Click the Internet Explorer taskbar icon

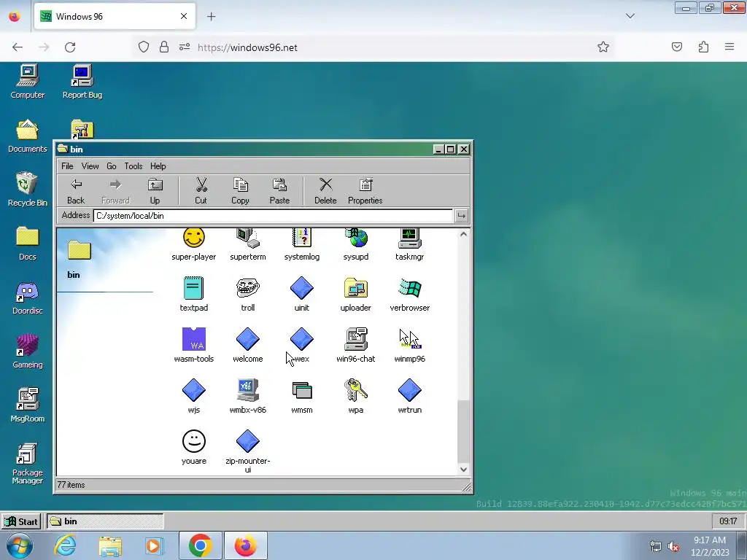pyautogui.click(x=65, y=545)
